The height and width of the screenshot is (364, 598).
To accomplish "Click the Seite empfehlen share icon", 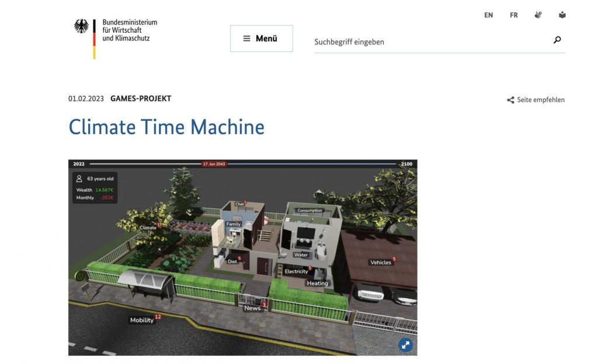I will click(510, 100).
